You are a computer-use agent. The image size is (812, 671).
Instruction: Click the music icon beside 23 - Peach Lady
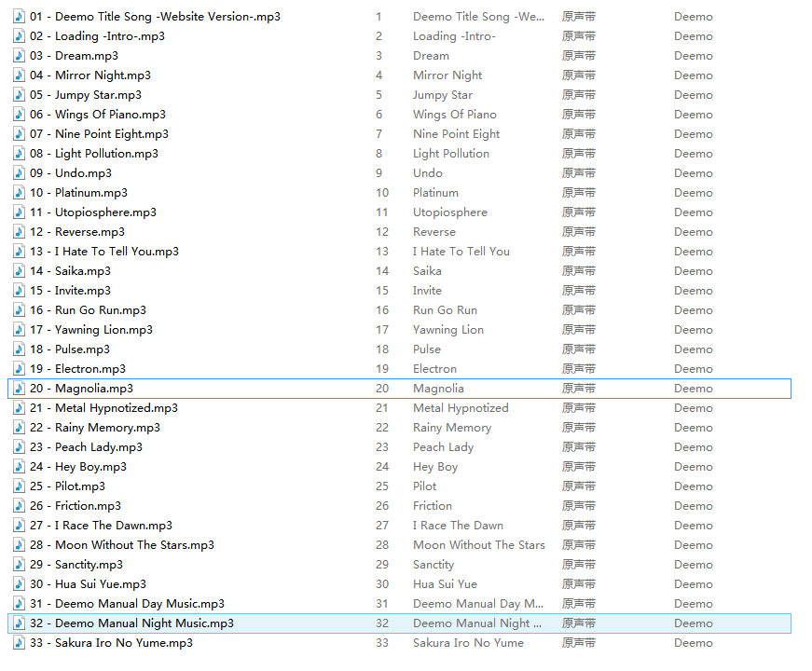19,446
